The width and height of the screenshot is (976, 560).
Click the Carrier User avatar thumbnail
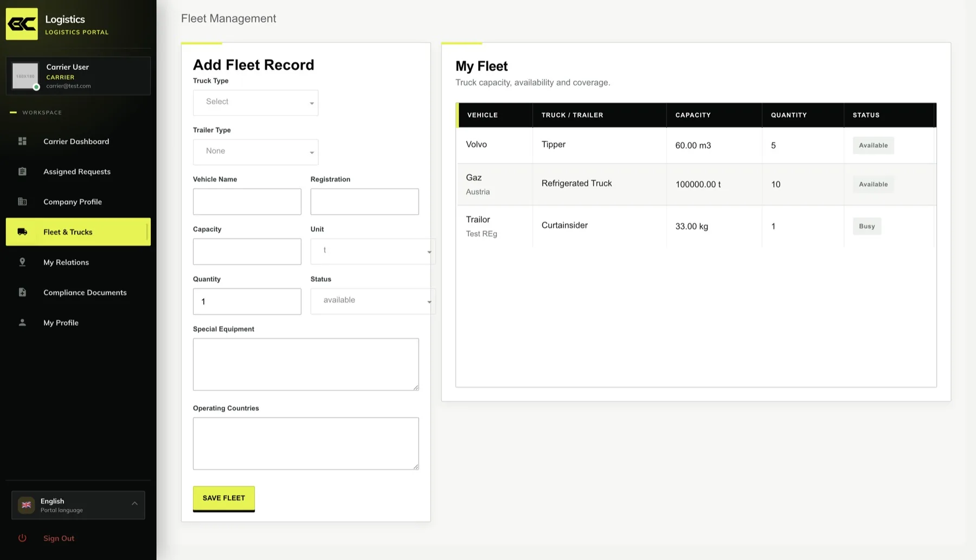click(25, 76)
